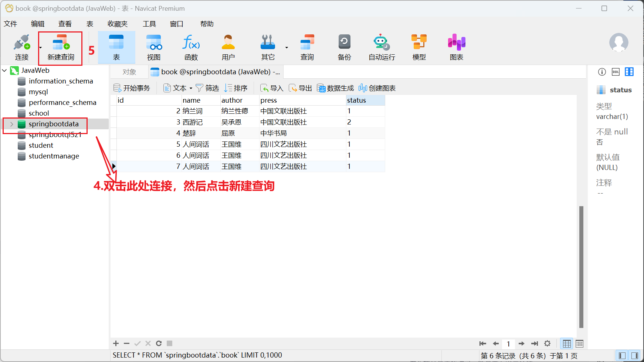Click the refresh icon in the bottom bar

click(159, 344)
